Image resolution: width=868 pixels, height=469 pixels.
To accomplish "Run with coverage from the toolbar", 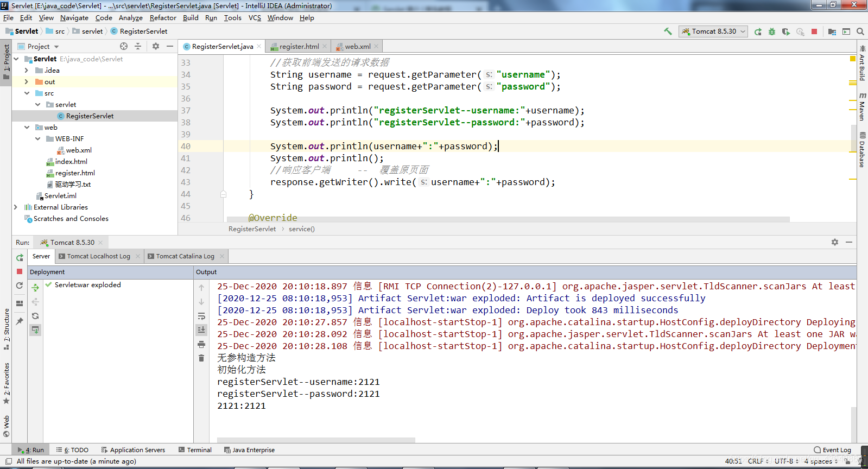I will (786, 31).
